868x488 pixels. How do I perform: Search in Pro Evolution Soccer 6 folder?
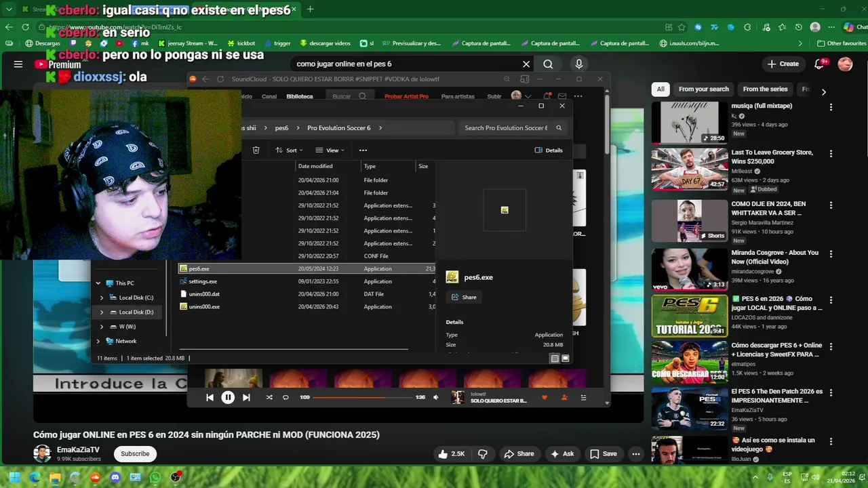(x=512, y=127)
